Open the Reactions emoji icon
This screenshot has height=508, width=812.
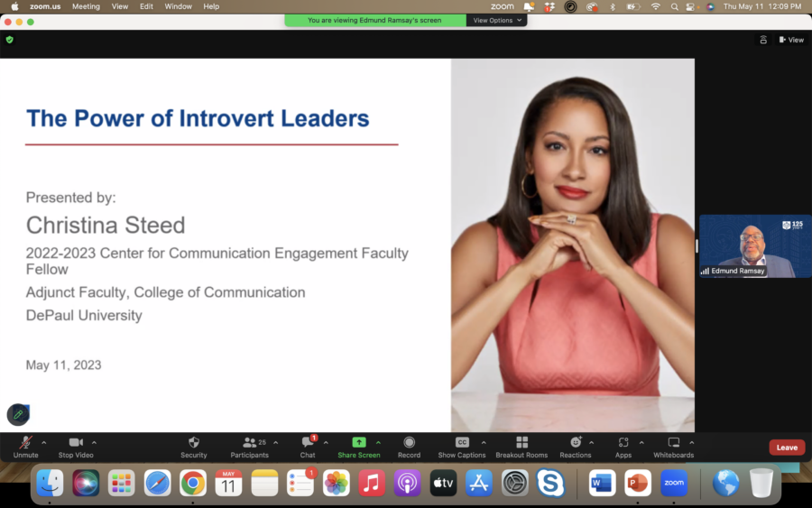pyautogui.click(x=576, y=443)
